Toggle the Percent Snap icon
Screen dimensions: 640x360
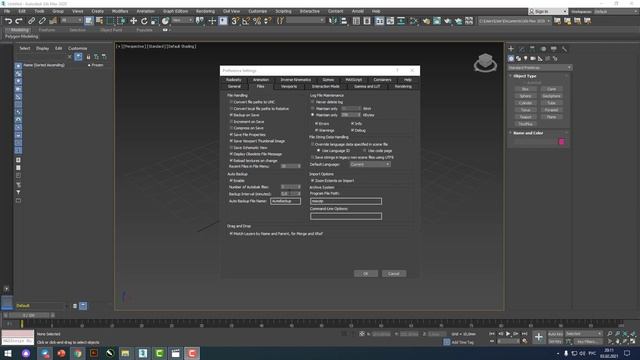pyautogui.click(x=257, y=21)
